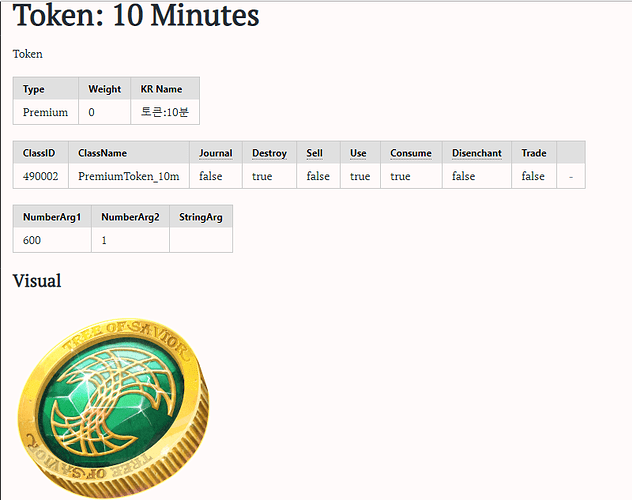Open the Token breadcrumb link

pyautogui.click(x=28, y=54)
